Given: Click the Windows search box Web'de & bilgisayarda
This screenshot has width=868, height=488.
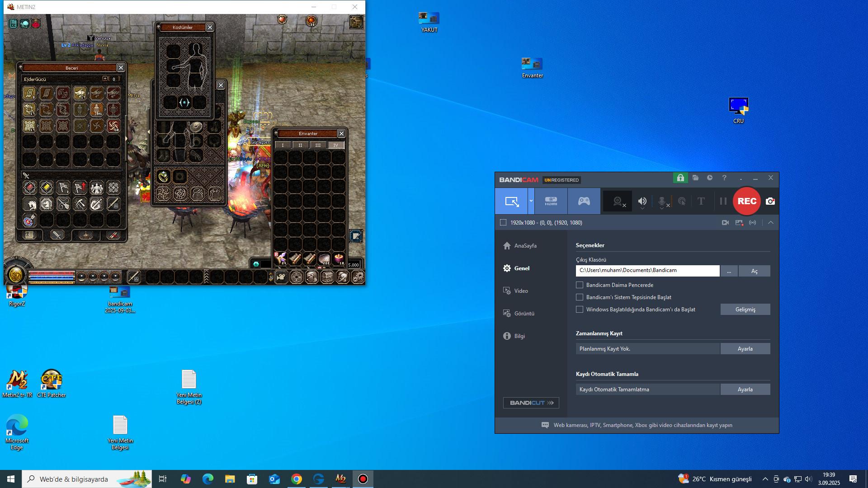Looking at the screenshot, I should point(87,479).
